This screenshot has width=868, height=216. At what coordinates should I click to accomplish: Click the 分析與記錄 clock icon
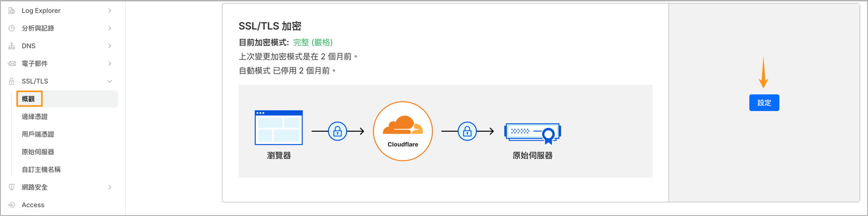[x=12, y=28]
